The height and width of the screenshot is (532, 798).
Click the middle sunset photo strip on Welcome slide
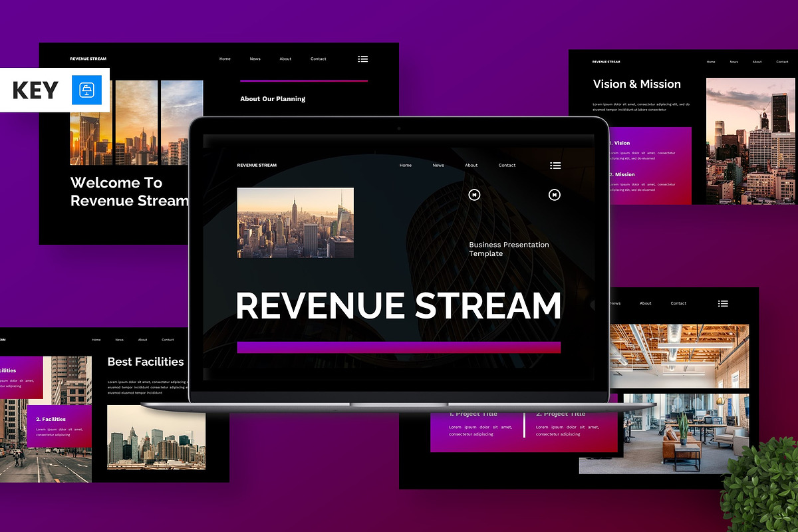[136, 122]
